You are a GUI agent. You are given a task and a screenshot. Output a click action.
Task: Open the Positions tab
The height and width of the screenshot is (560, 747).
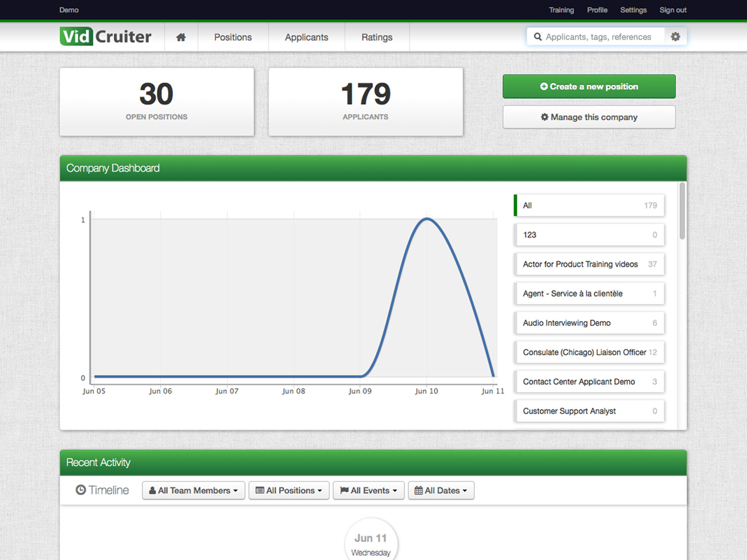[233, 37]
